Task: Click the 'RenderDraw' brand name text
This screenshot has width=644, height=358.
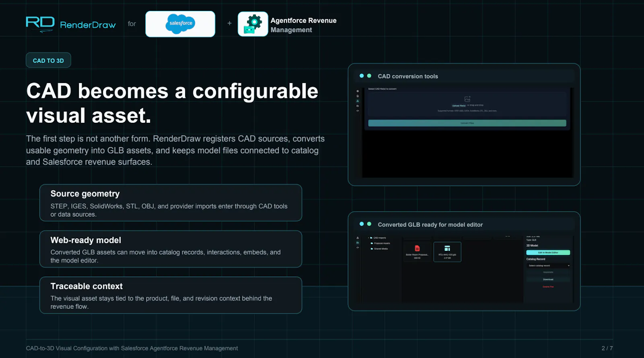Action: (88, 25)
